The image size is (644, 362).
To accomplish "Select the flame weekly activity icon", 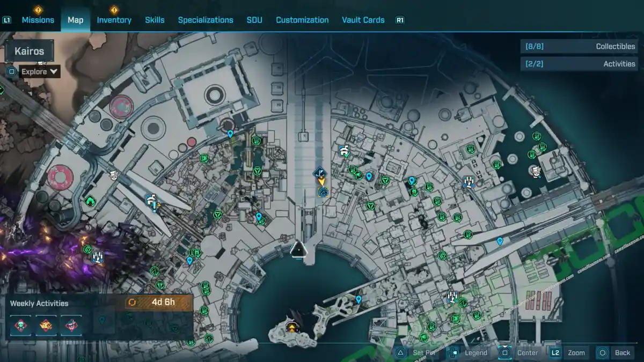I will click(x=46, y=326).
